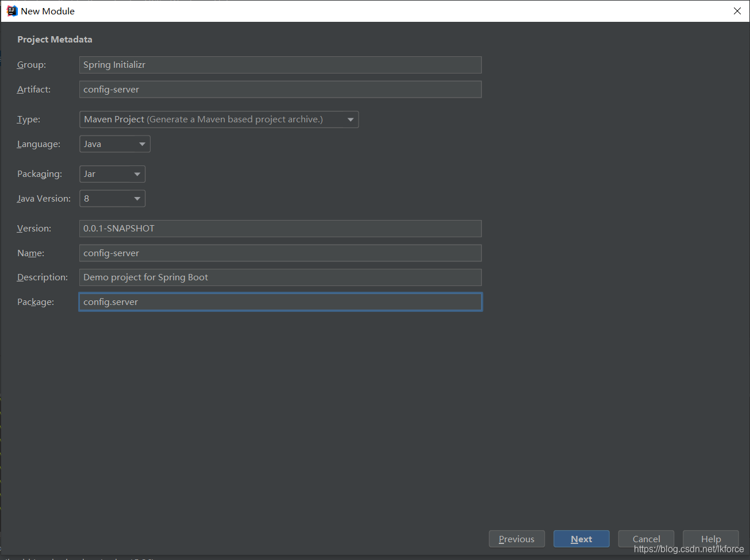
Task: Click the New Module title text
Action: (x=48, y=11)
